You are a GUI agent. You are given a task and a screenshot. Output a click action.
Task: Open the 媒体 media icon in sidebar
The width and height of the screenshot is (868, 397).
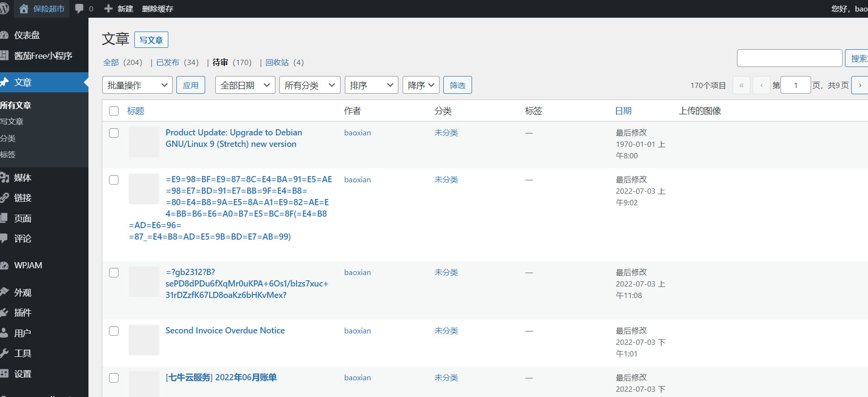tap(4, 177)
